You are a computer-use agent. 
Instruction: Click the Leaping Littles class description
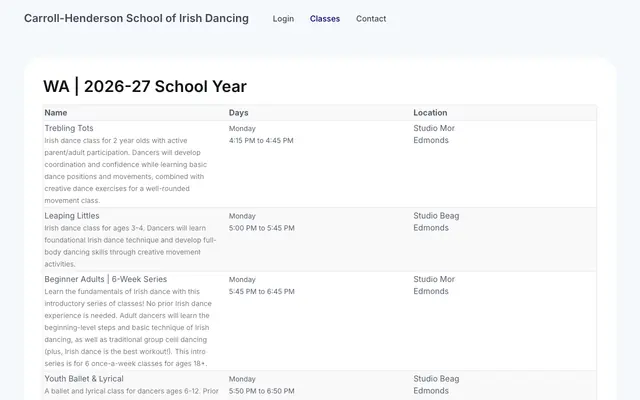point(130,246)
